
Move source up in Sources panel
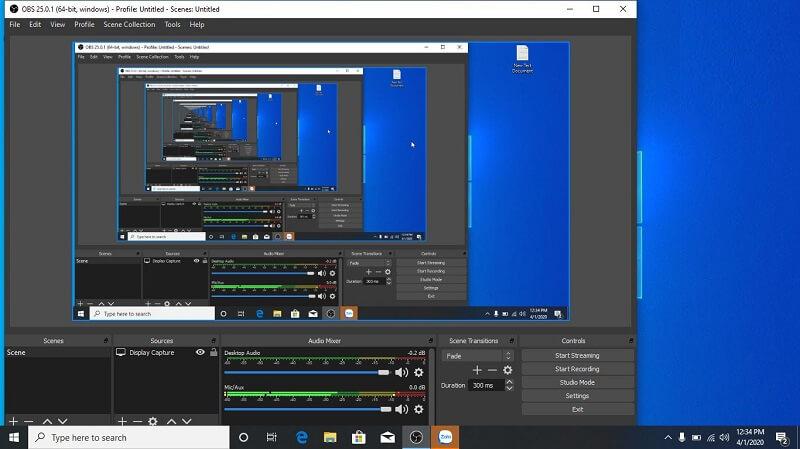171,421
